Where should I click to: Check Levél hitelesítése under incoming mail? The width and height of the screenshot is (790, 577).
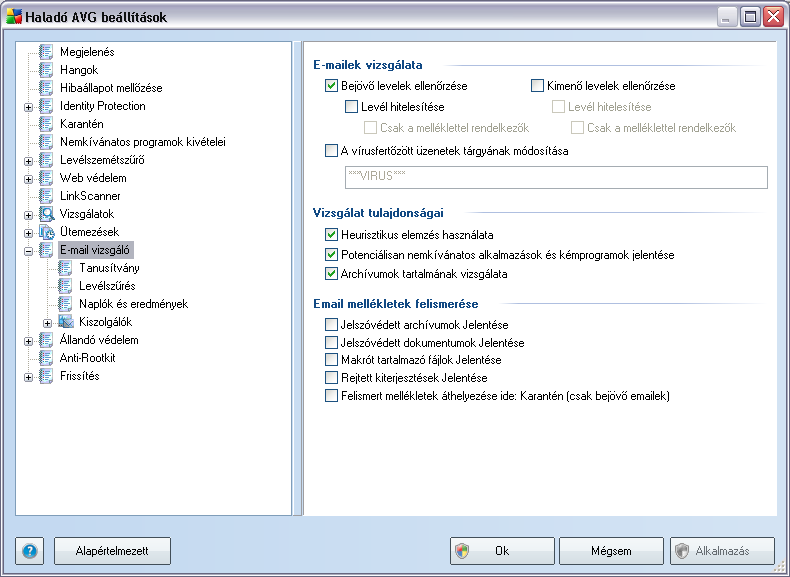point(351,107)
